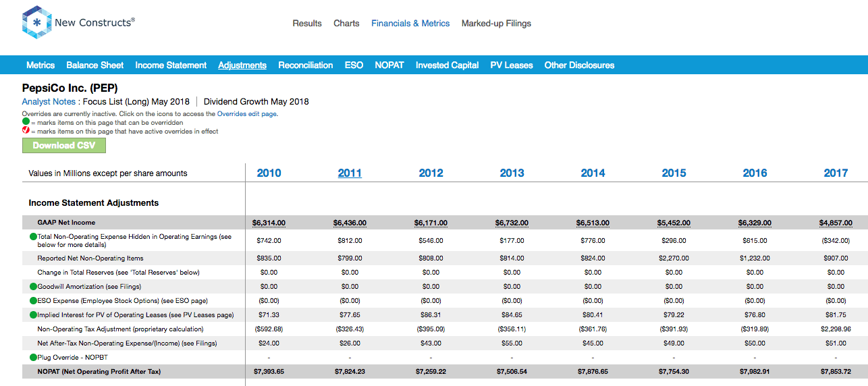Screen dimensions: 868x386
Task: Switch to the NOPAT tab
Action: click(389, 65)
